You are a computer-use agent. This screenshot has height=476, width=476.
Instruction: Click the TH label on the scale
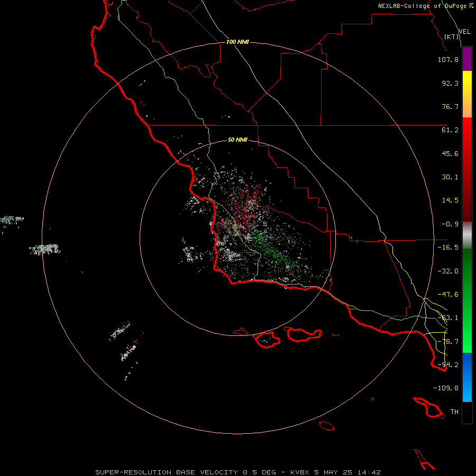coord(454,412)
